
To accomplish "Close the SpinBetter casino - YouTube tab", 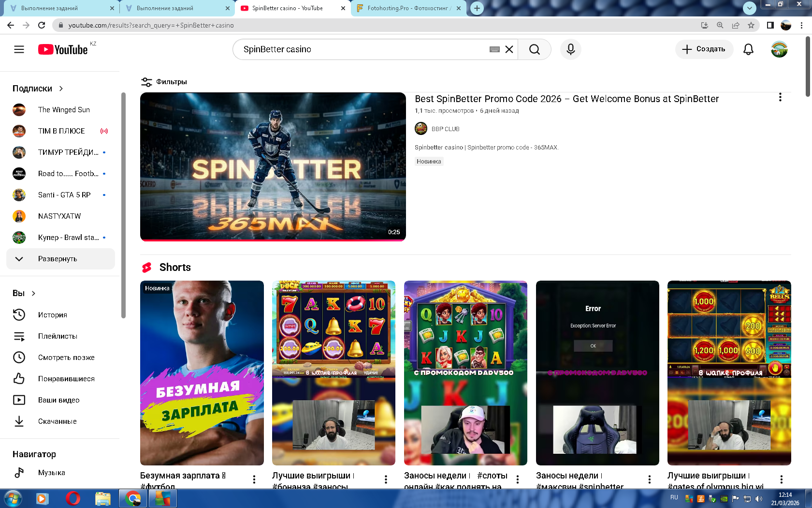I will tap(343, 8).
